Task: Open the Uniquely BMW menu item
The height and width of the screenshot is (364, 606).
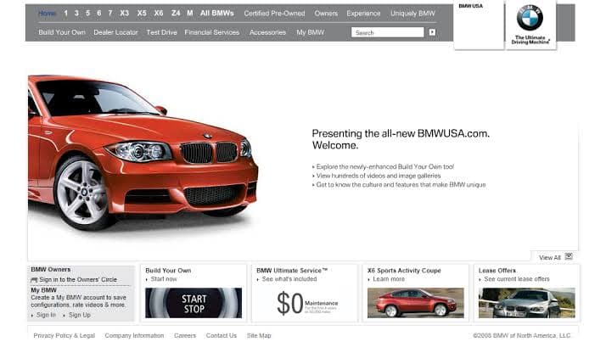Action: (412, 14)
